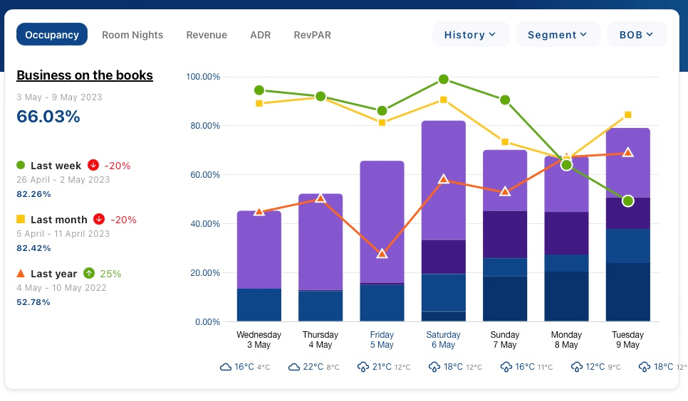The image size is (688, 401).
Task: Select the RevPAR tab
Action: coord(312,35)
